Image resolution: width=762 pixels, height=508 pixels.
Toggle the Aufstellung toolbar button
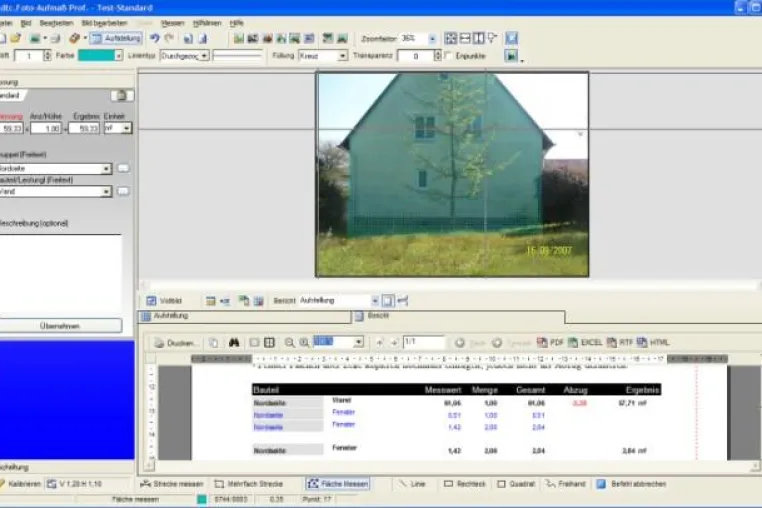(116, 38)
